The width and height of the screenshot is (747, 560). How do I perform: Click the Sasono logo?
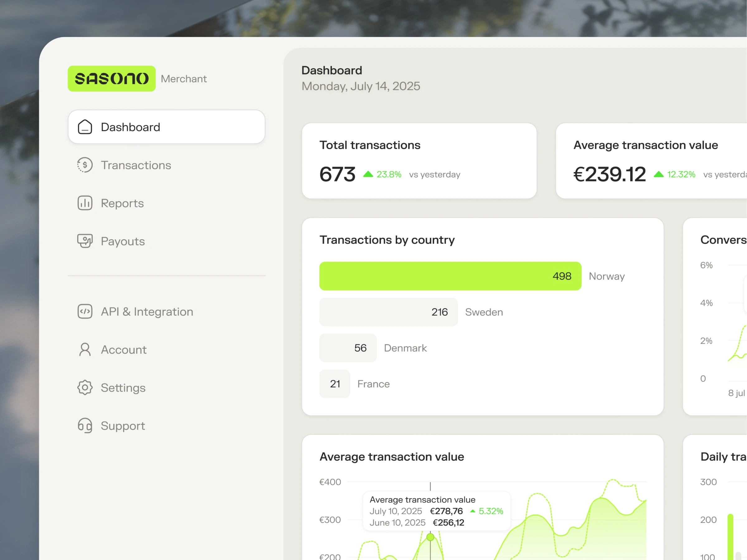111,79
